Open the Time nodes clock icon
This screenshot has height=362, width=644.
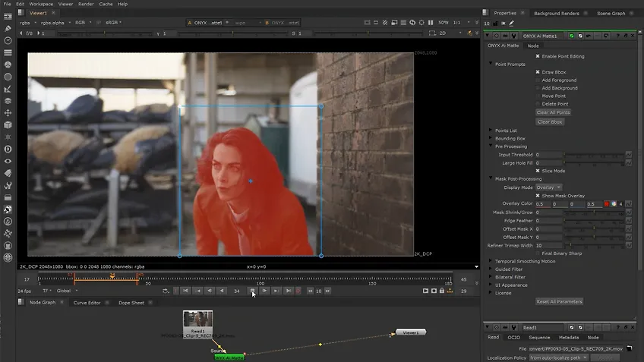pyautogui.click(x=8, y=41)
